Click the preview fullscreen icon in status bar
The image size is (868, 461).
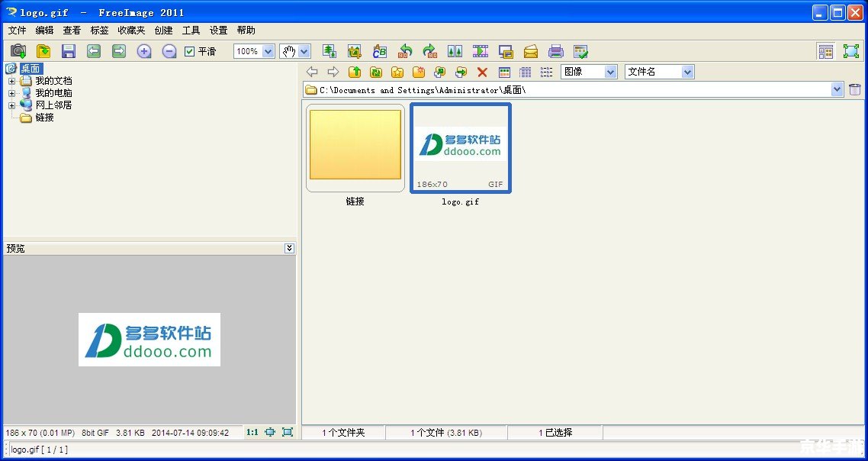tap(288, 432)
